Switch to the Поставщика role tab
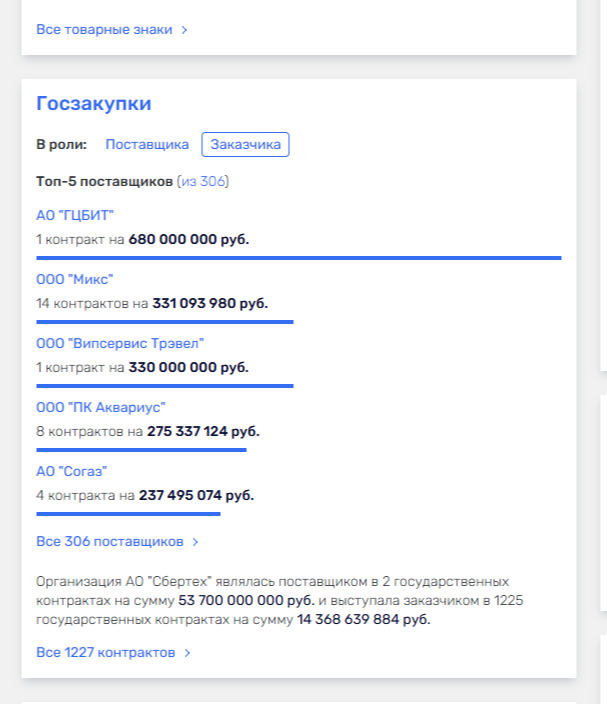The height and width of the screenshot is (704, 607). coord(147,145)
